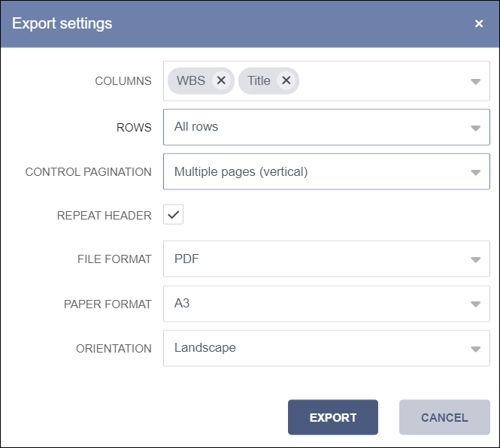
Task: Close the Export settings dialog
Action: (x=479, y=24)
